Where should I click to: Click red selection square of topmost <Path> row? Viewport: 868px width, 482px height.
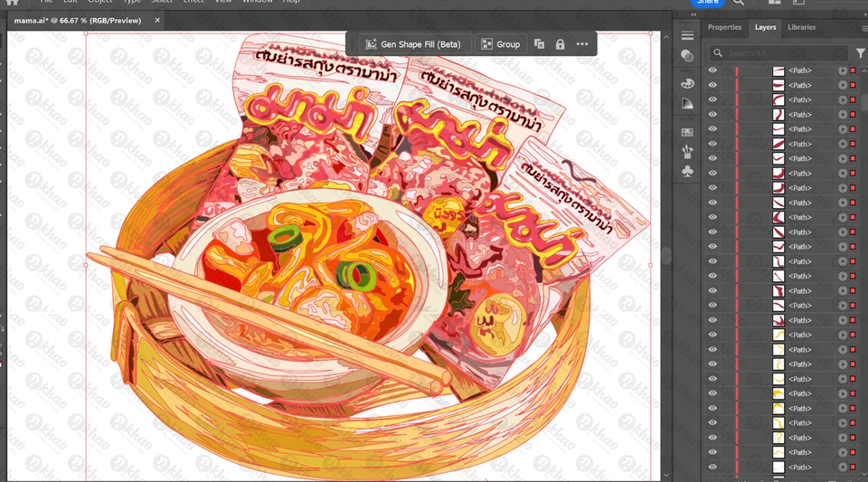click(853, 71)
